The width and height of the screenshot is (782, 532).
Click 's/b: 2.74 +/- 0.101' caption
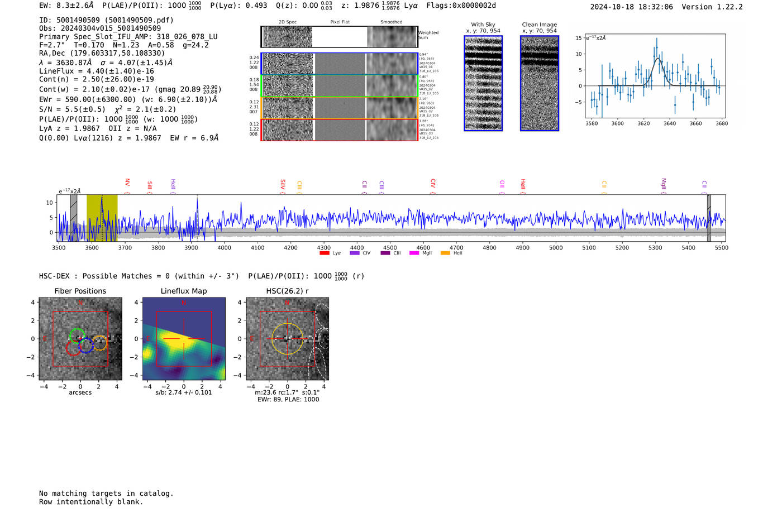pos(184,392)
